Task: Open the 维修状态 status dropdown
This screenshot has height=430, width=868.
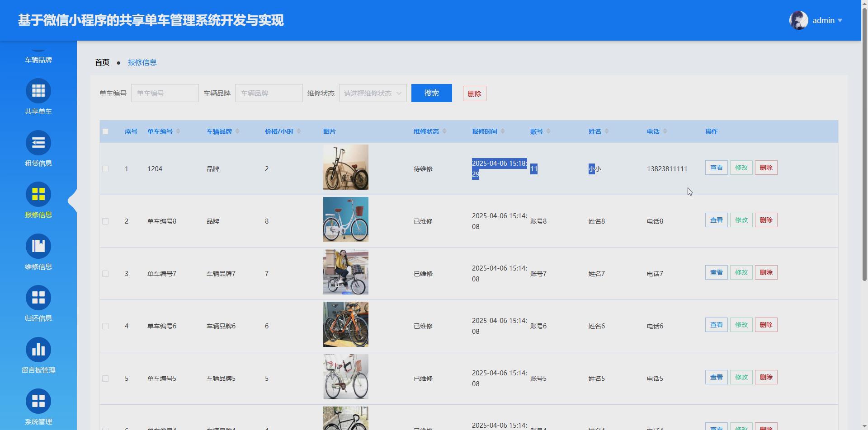Action: pyautogui.click(x=372, y=93)
